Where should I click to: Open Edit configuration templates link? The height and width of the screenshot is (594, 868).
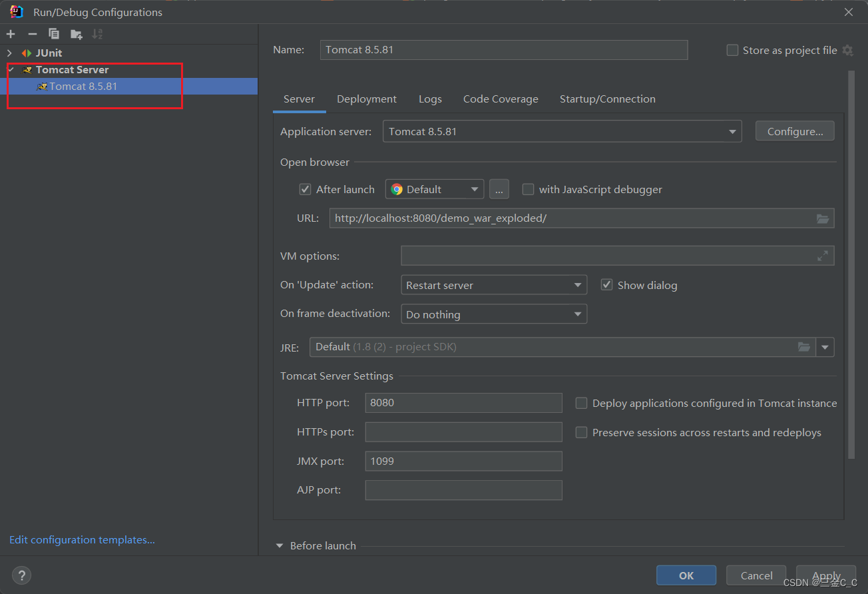[x=82, y=539]
